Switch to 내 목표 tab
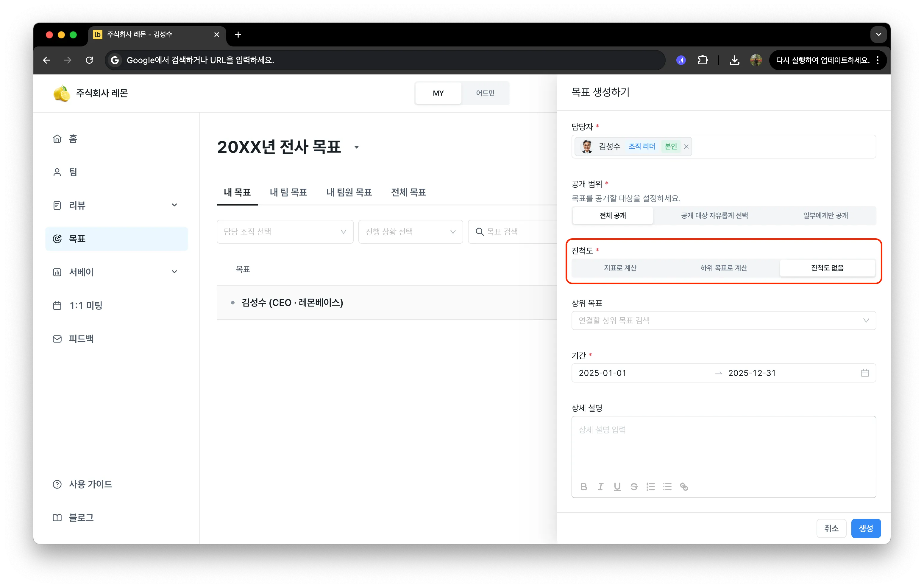 pyautogui.click(x=237, y=192)
